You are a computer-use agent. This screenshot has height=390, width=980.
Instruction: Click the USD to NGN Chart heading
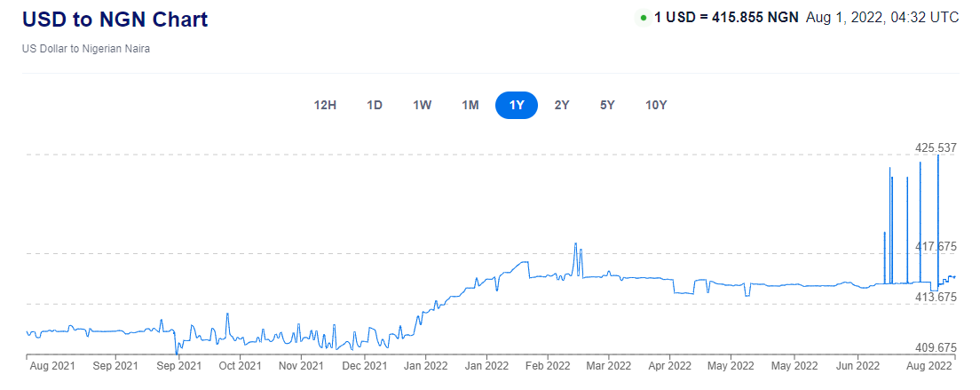coord(115,19)
